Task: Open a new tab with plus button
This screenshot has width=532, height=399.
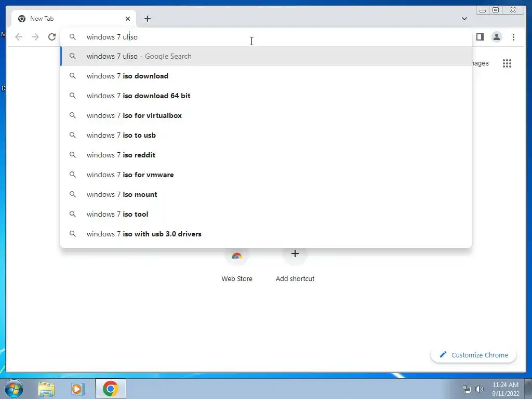Action: [x=147, y=19]
